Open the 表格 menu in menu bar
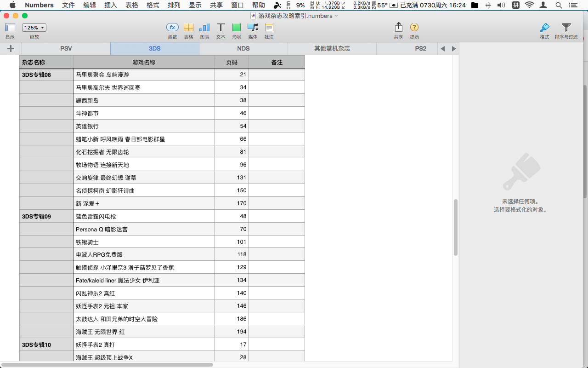The width and height of the screenshot is (588, 368). pyautogui.click(x=132, y=5)
